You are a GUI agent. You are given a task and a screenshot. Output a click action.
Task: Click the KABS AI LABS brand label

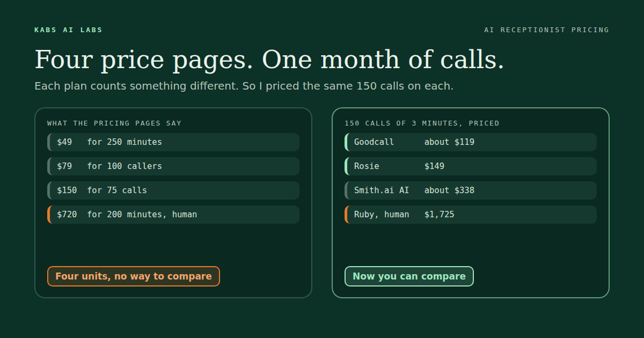(68, 30)
